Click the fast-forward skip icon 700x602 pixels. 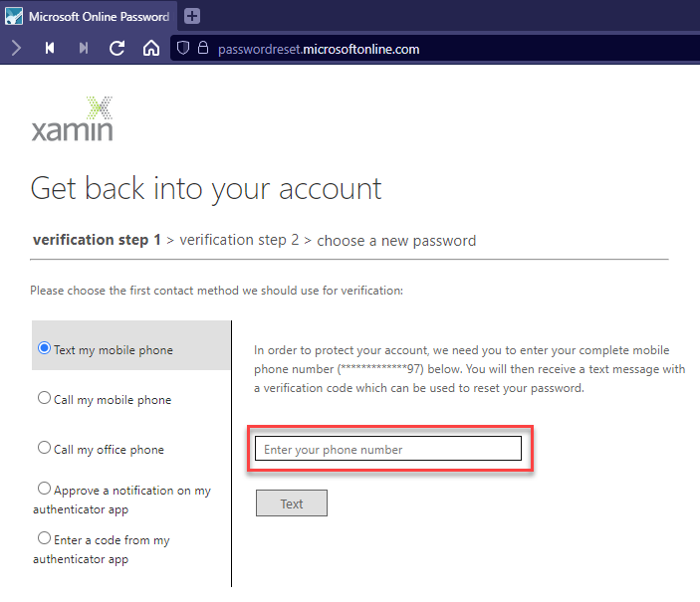click(84, 48)
